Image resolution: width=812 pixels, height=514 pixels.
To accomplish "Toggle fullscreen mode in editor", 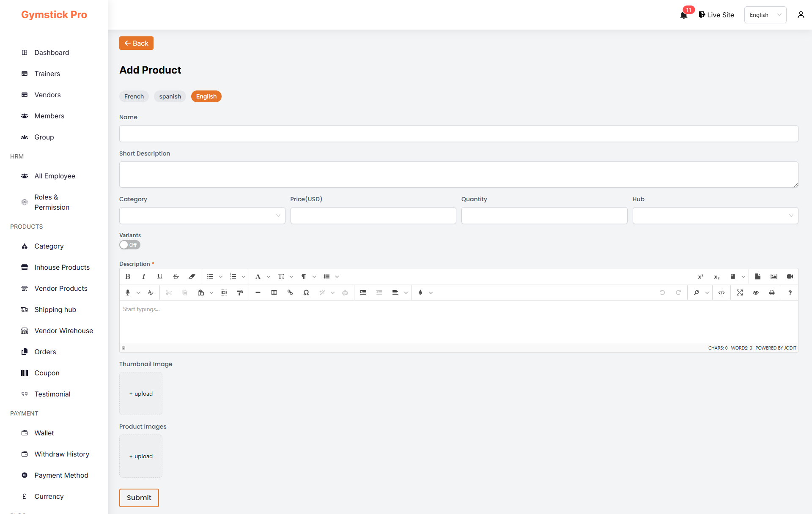I will 740,293.
